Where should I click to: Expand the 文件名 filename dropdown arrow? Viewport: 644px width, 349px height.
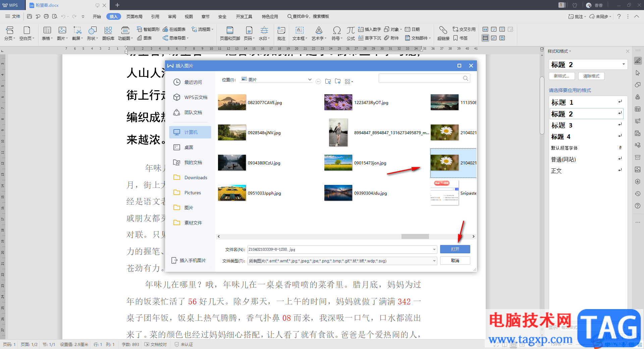click(434, 249)
